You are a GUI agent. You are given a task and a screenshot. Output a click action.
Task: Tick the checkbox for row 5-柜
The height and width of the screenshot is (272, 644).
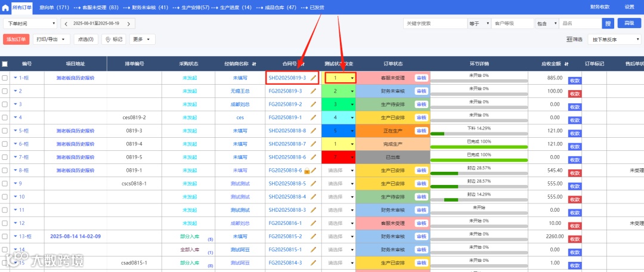point(5,131)
